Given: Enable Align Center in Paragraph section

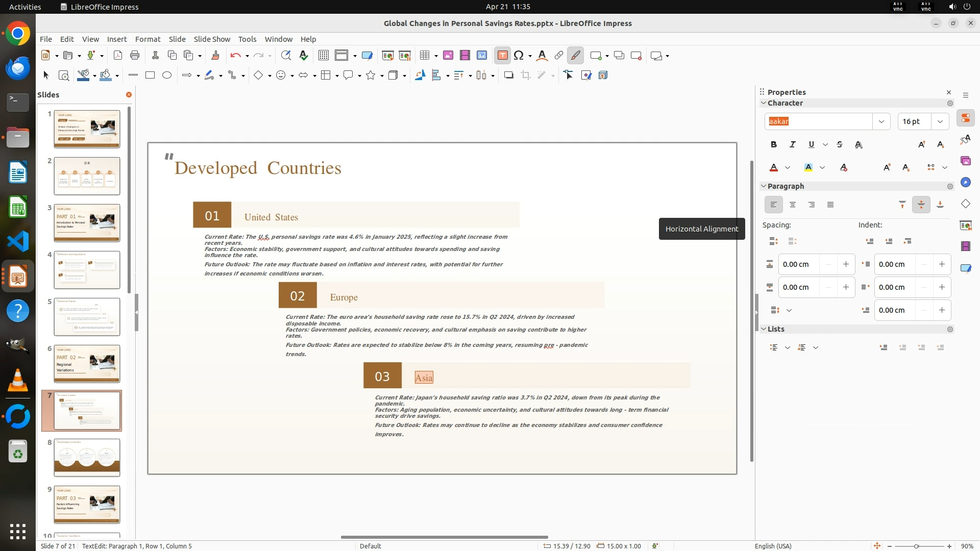Looking at the screenshot, I should point(793,205).
